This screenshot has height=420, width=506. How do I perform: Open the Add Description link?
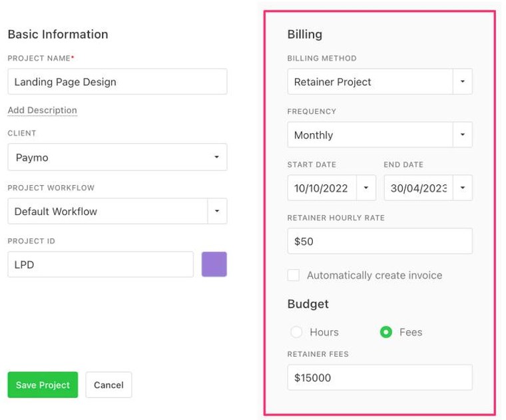click(x=42, y=110)
